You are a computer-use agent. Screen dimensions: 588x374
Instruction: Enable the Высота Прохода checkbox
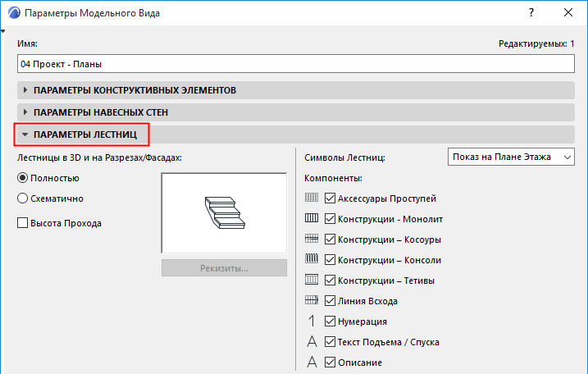23,222
